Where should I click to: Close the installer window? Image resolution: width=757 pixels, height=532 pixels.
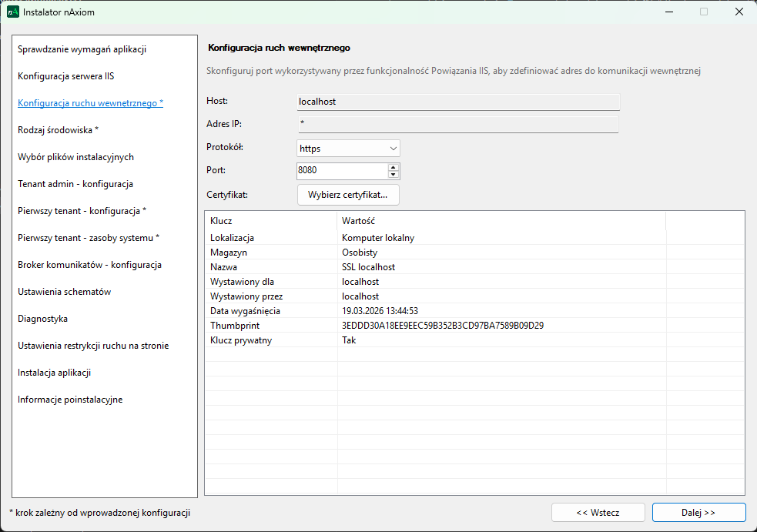(739, 12)
